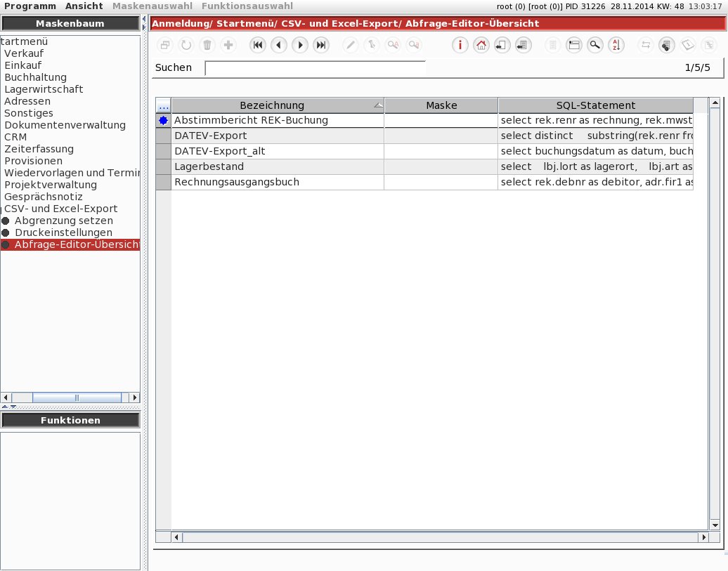The height and width of the screenshot is (571, 728).
Task: Select Druckeinstellungen in the tree
Action: 64,232
